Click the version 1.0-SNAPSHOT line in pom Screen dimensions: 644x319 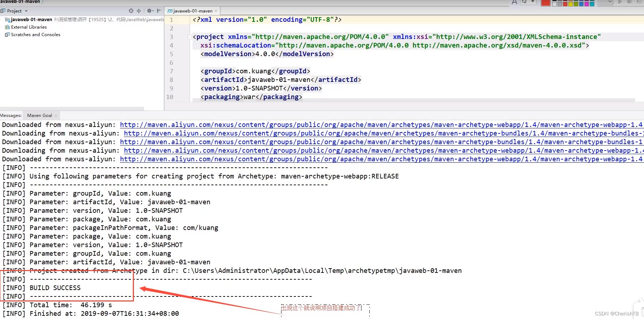tap(261, 88)
